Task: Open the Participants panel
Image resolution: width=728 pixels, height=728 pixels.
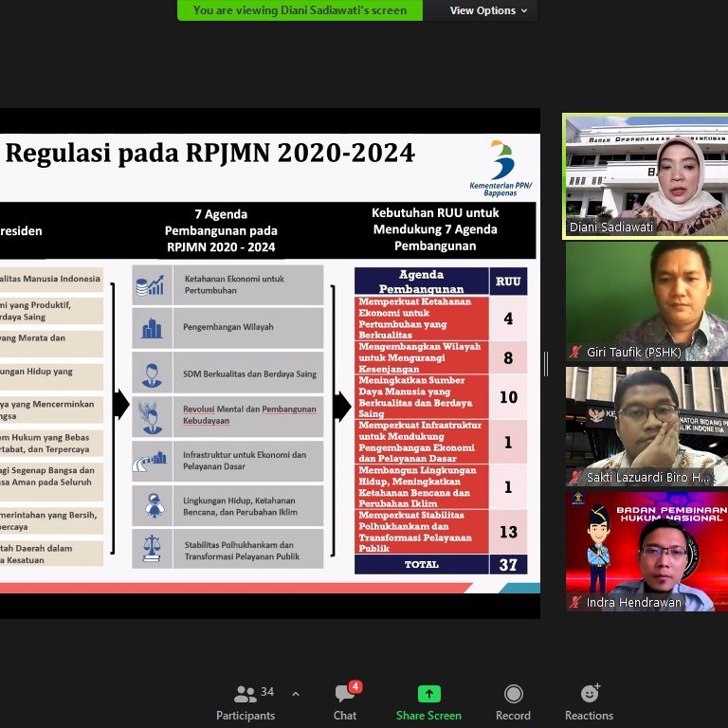Action: [246, 701]
